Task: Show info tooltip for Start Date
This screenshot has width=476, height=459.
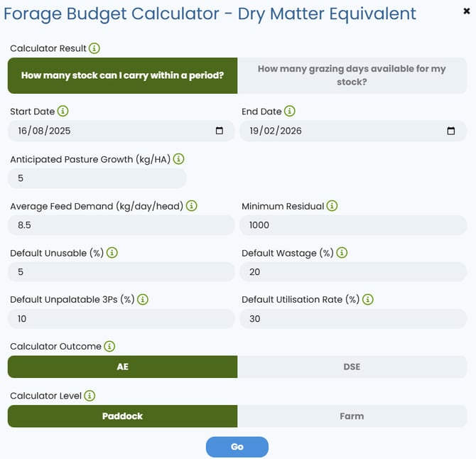Action: (x=63, y=111)
